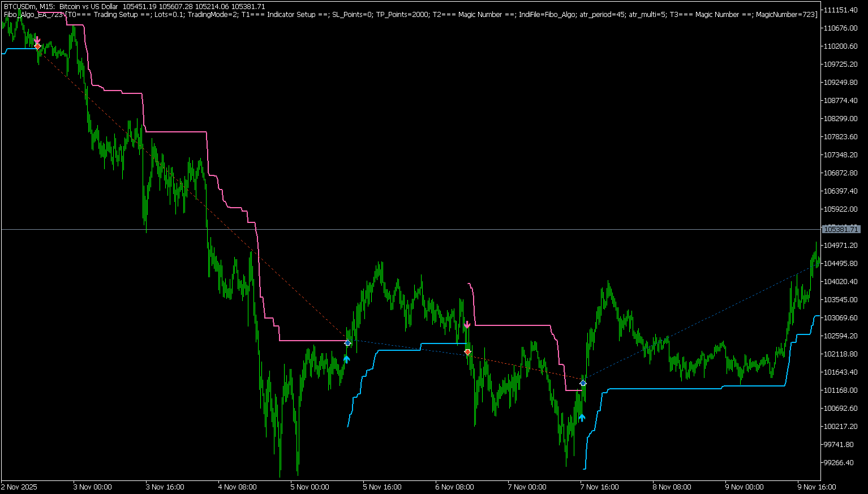Image resolution: width=868 pixels, height=494 pixels.
Task: Click the 105922.00 price scale label
Action: 841,209
